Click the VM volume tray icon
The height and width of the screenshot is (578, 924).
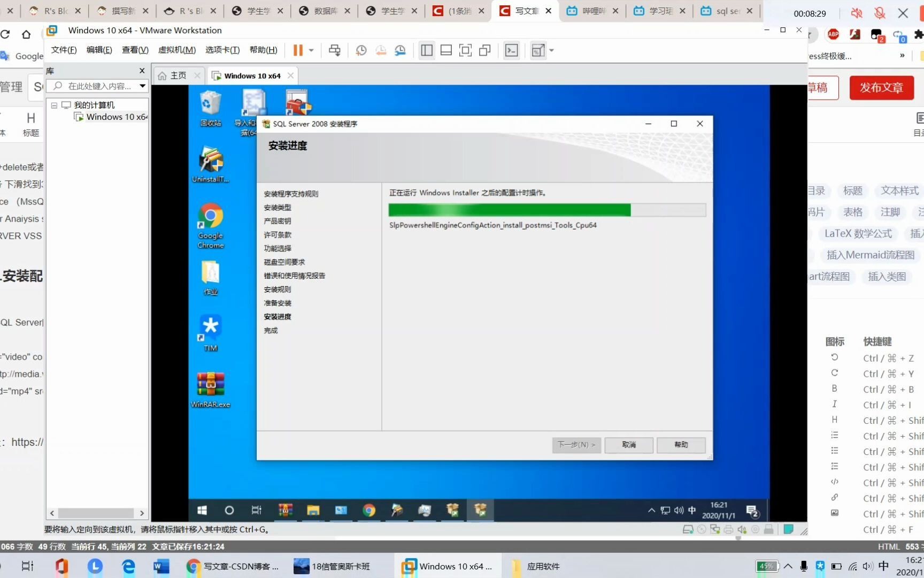point(679,511)
